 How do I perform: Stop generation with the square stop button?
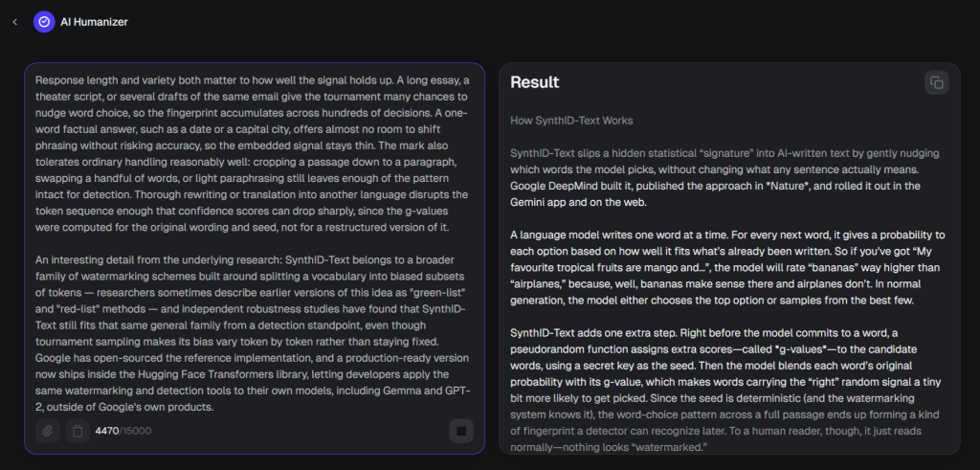[461, 431]
